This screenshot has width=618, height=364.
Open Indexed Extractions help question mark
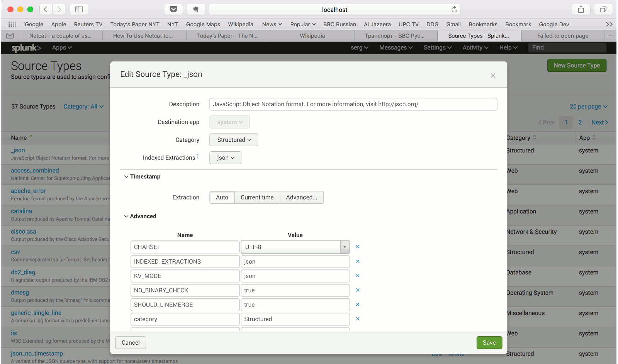click(197, 156)
